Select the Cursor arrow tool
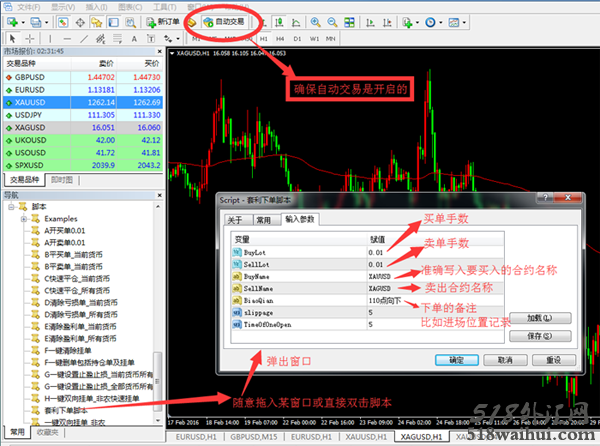The height and width of the screenshot is (446, 600). click(x=12, y=38)
